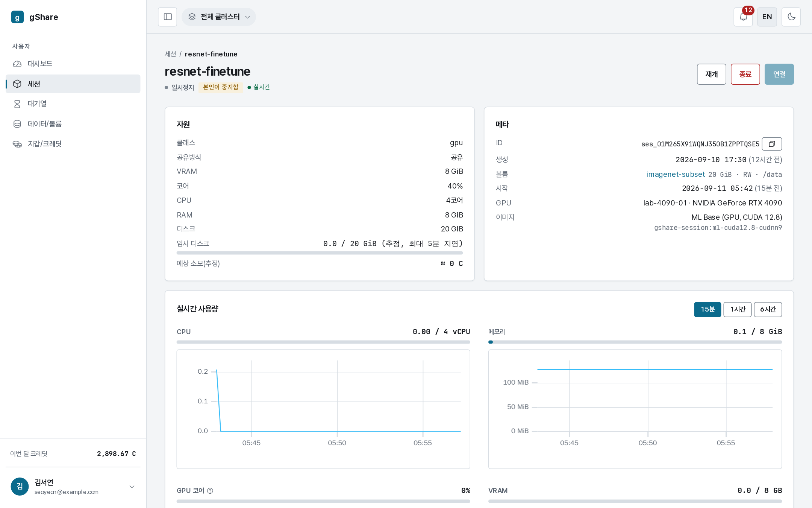Select the 15분 time range
The height and width of the screenshot is (508, 812).
[707, 309]
